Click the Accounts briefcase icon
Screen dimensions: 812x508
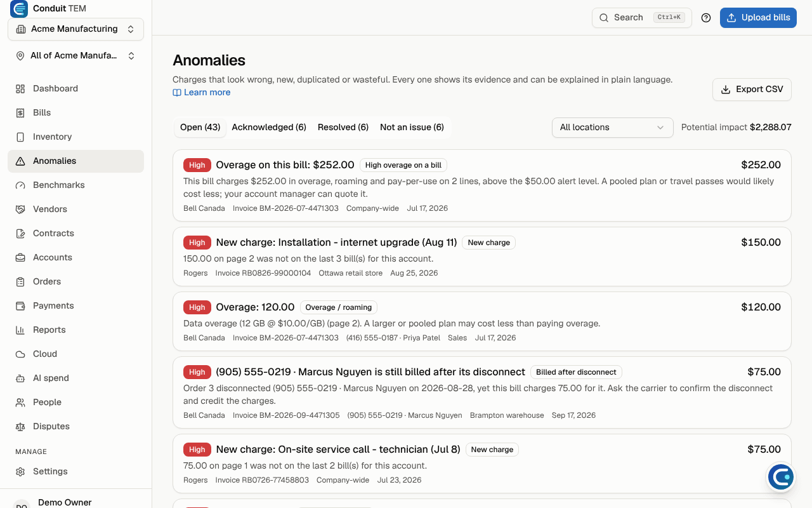click(20, 258)
